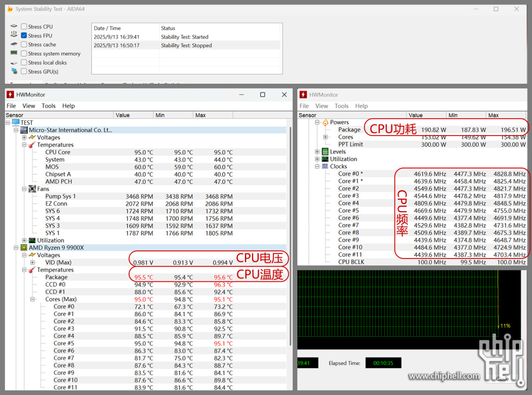Click the TEST computer monitor icon
This screenshot has width=532, height=395.
tap(16, 122)
